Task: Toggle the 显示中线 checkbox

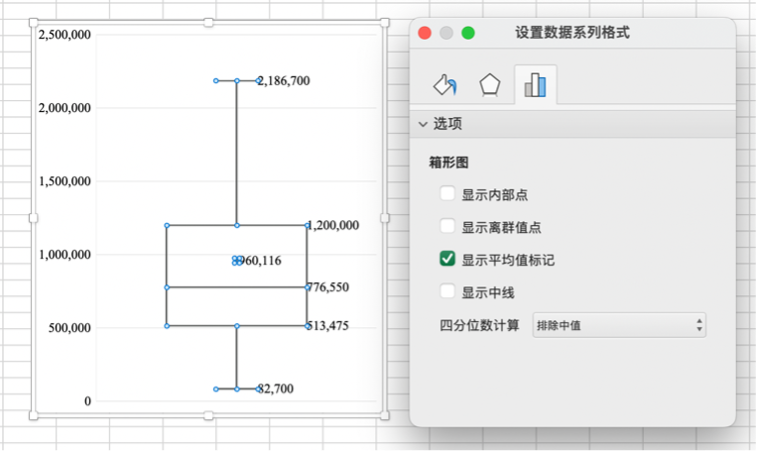Action: 448,292
